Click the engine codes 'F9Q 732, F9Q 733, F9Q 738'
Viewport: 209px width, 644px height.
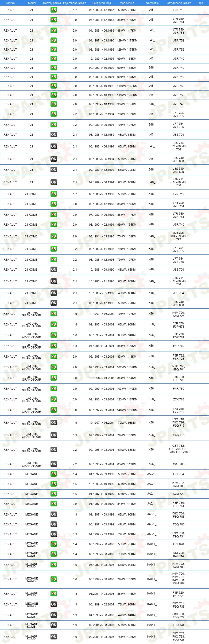click(x=179, y=637)
